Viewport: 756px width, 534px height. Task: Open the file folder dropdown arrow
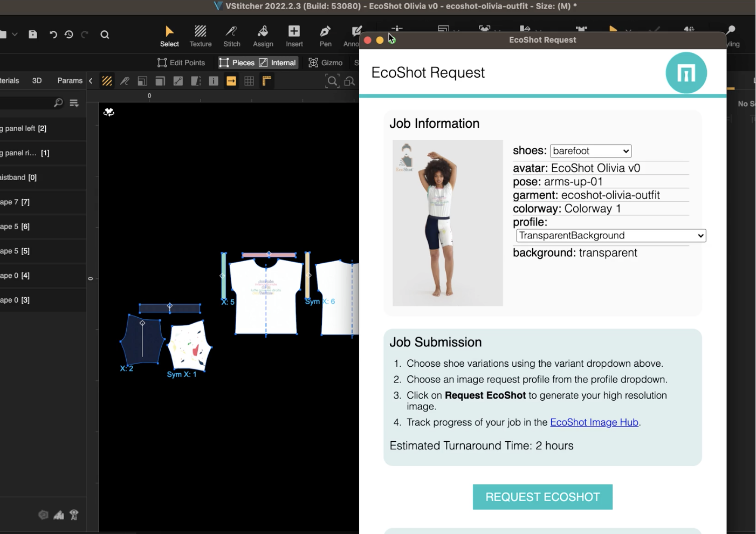[15, 35]
